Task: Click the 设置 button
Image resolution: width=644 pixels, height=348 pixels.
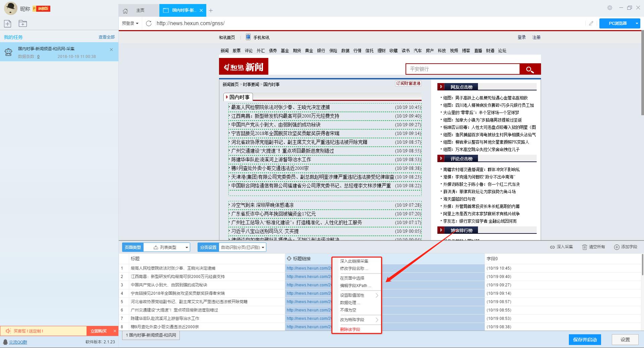Action: click(x=625, y=339)
